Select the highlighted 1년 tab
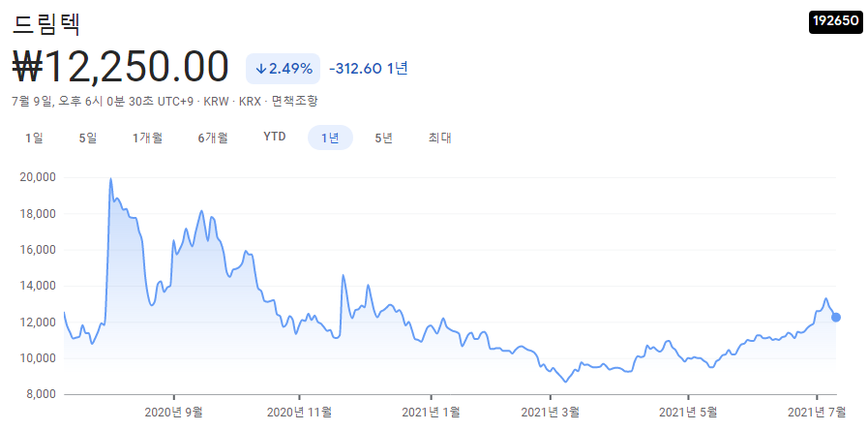Viewport: 868px width, 430px height. pyautogui.click(x=330, y=138)
